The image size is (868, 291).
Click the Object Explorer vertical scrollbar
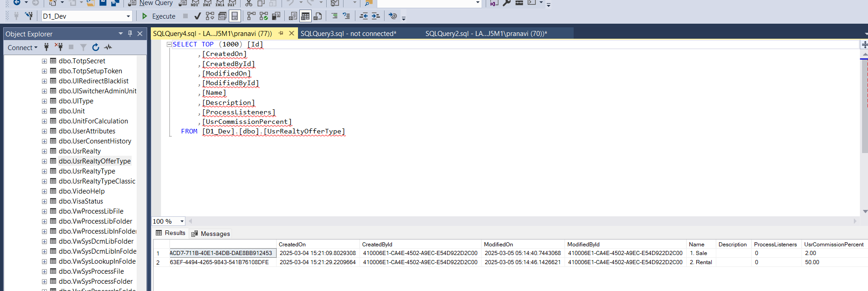[142, 173]
